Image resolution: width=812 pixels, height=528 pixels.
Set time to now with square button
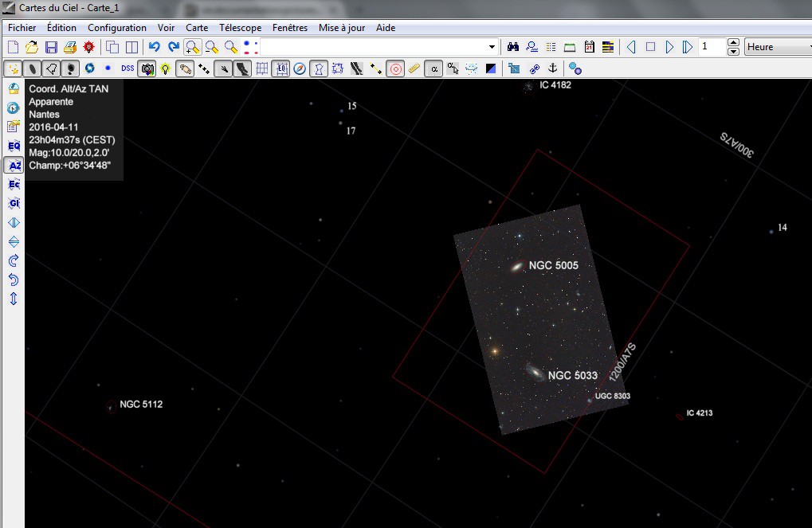[650, 47]
